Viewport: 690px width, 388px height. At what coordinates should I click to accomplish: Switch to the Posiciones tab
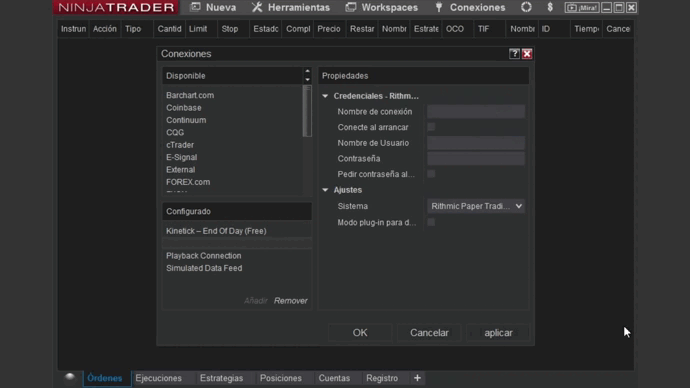(281, 378)
